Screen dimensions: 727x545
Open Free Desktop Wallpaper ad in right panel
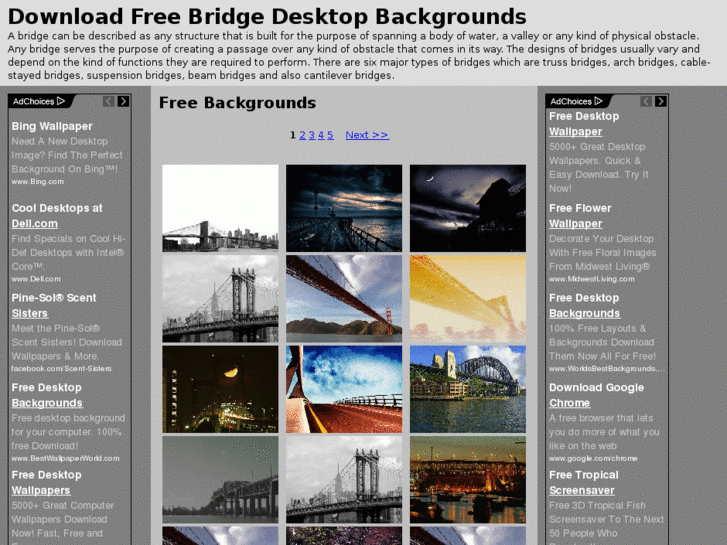pyautogui.click(x=584, y=124)
